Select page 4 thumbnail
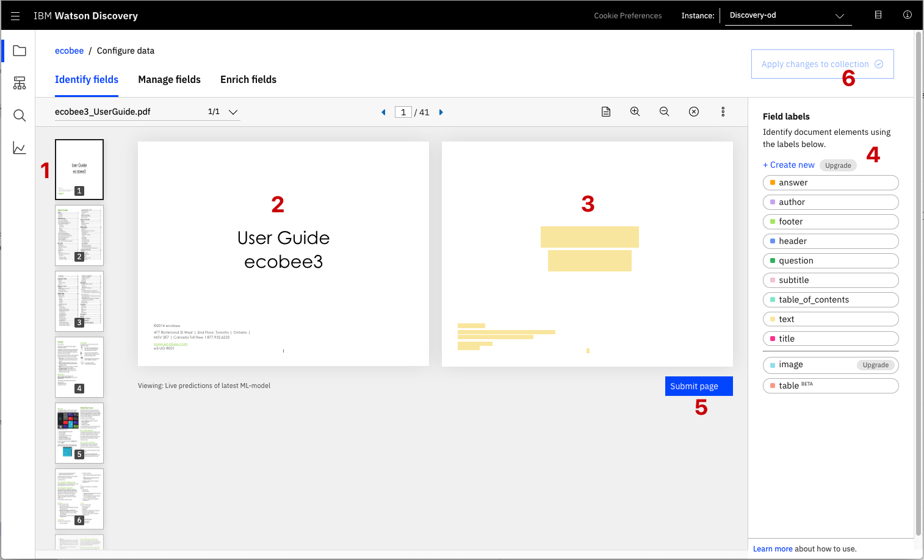Screen dimensions: 924x560 79,367
